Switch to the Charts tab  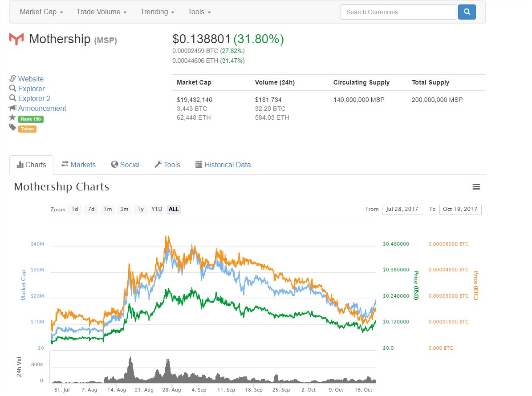(x=31, y=165)
